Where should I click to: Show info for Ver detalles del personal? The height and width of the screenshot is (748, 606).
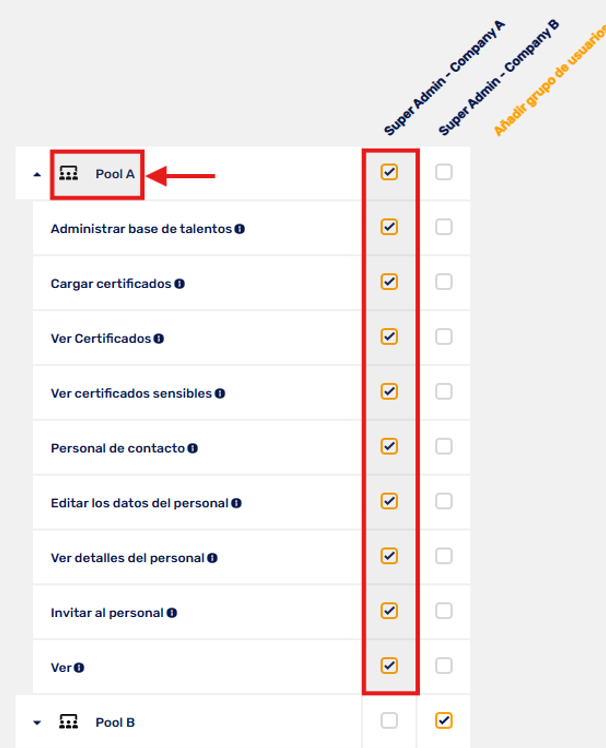pyautogui.click(x=213, y=558)
